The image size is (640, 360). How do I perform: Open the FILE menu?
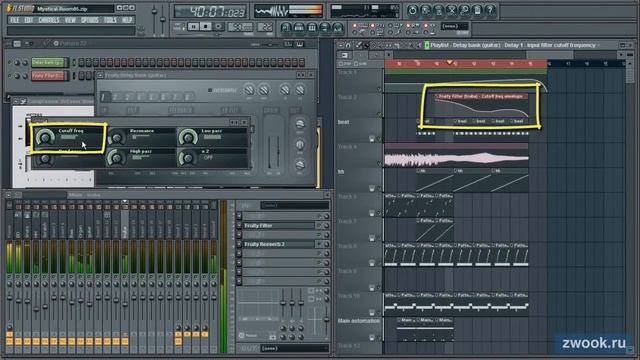click(x=15, y=20)
